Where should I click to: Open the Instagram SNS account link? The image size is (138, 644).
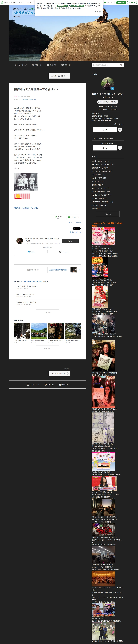pos(64,252)
